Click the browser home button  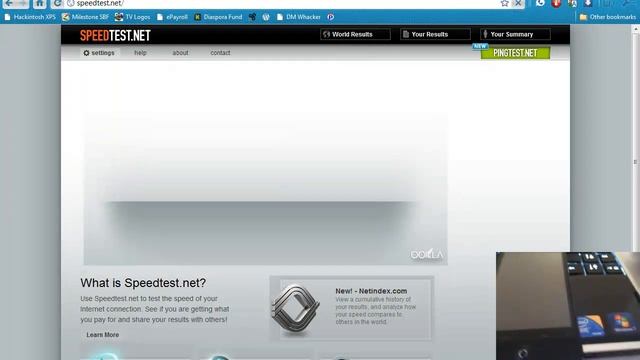[x=40, y=3]
